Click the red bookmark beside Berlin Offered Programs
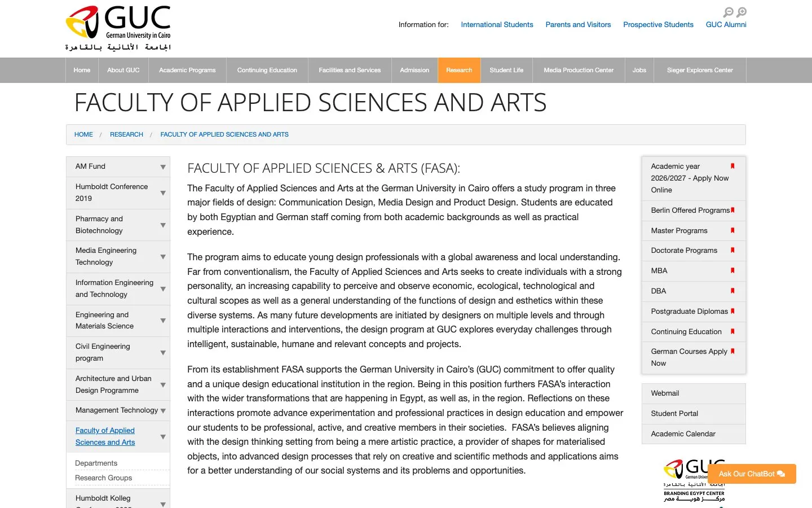This screenshot has width=812, height=508. point(732,210)
